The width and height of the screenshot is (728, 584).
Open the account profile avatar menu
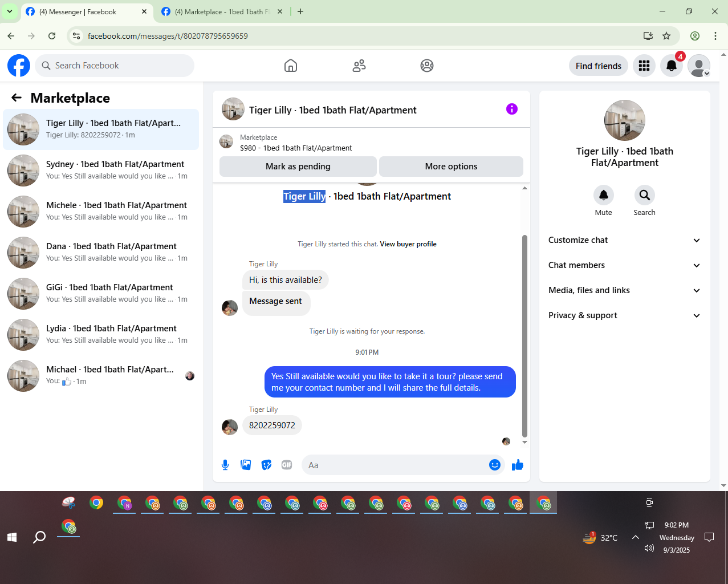point(699,66)
